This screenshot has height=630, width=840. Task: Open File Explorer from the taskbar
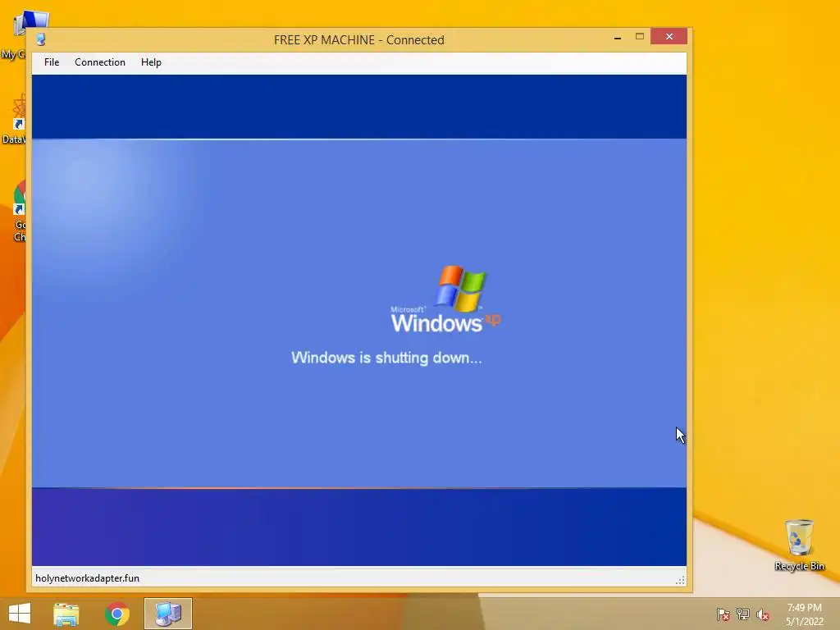[66, 614]
